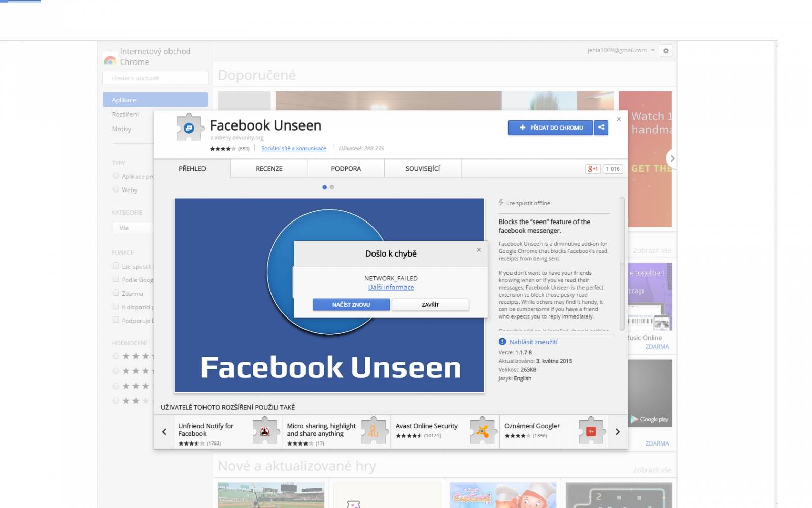Open the Oznámení Google+ extension icon
The image size is (812, 508).
(591, 431)
